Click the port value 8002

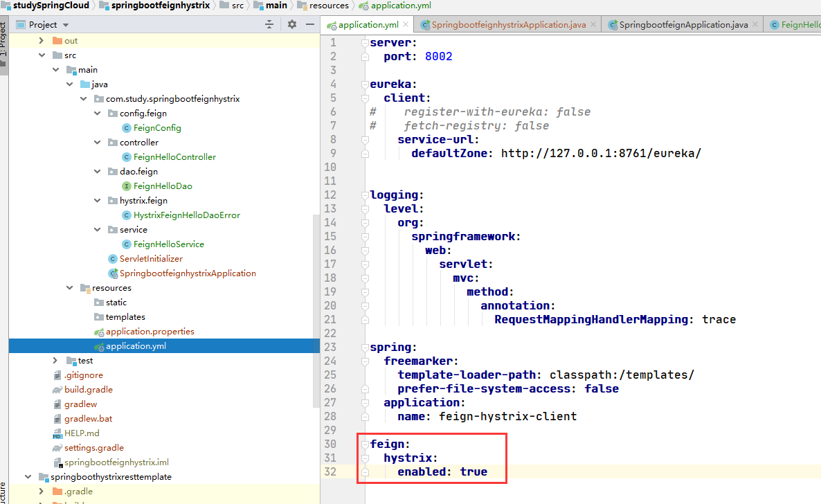point(439,57)
